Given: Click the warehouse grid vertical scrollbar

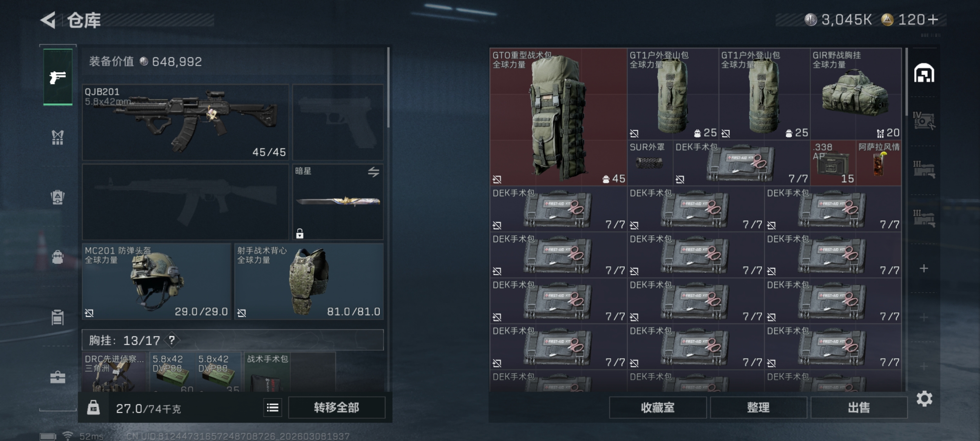Looking at the screenshot, I should click(906, 82).
